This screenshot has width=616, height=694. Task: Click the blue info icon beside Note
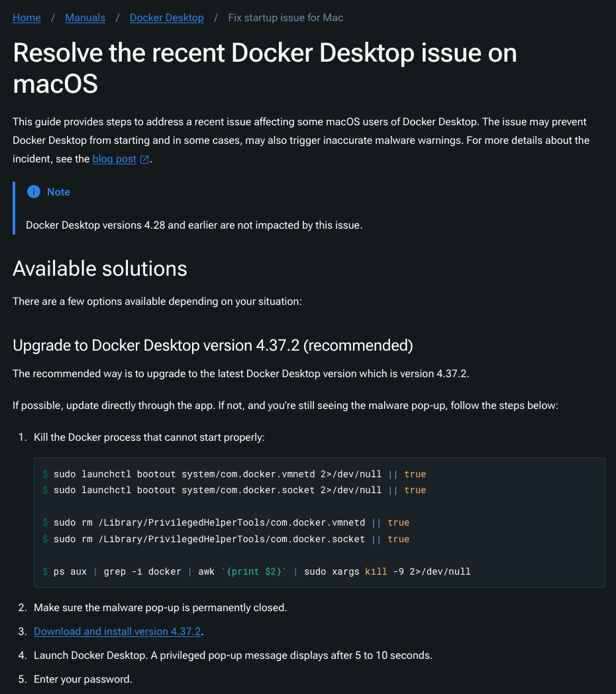[x=34, y=192]
